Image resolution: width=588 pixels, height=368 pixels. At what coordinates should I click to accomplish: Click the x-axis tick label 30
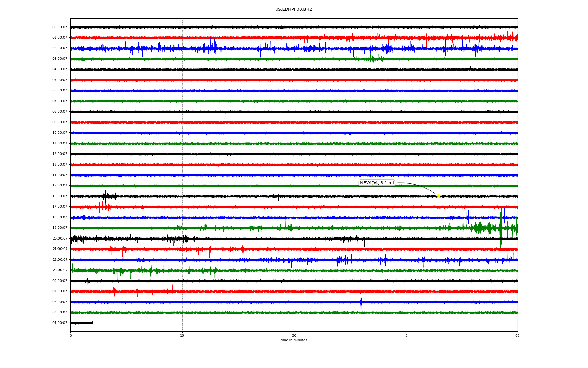[294, 335]
